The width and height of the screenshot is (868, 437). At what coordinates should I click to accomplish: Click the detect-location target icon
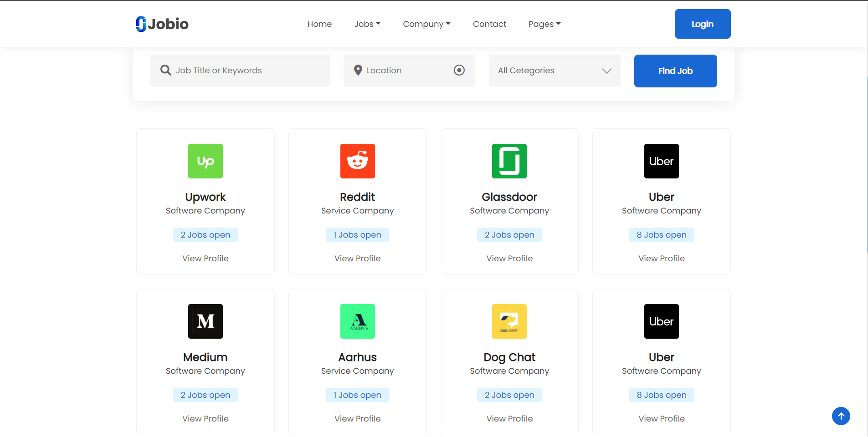459,70
